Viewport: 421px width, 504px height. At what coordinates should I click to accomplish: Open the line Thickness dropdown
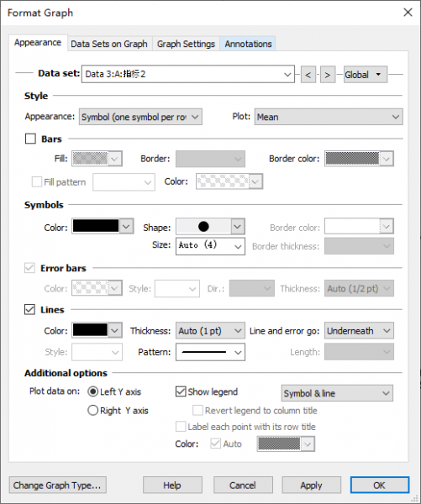[210, 330]
